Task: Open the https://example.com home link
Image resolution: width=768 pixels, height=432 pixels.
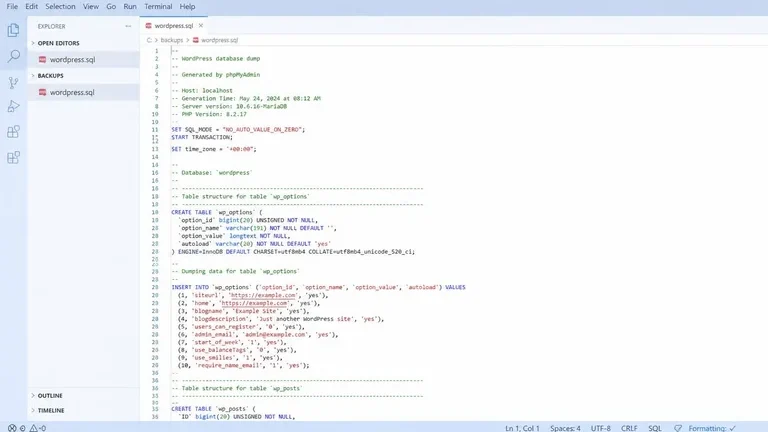Action: (x=254, y=303)
